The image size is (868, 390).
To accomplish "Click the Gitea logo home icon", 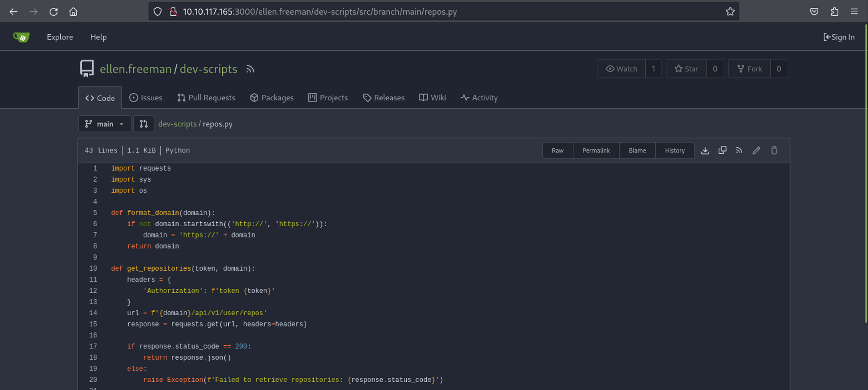I will coord(21,37).
